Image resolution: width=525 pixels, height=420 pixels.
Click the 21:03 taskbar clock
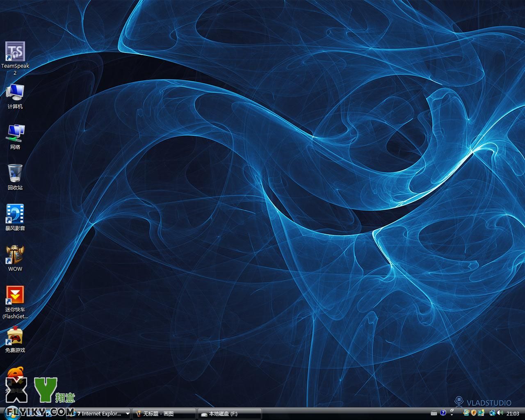(513, 413)
